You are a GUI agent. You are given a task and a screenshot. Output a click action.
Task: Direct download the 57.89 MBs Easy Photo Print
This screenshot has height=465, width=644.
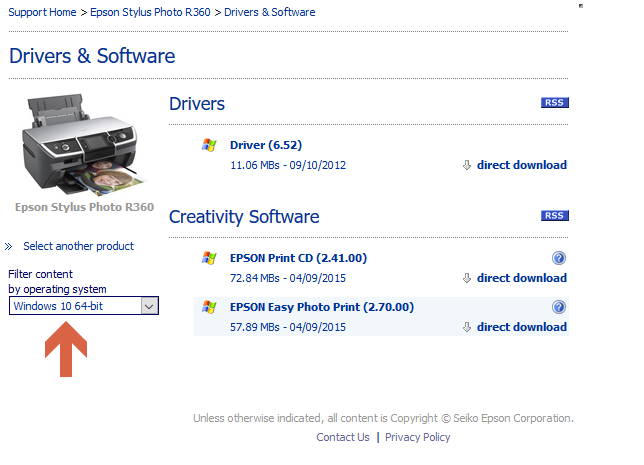click(x=522, y=327)
